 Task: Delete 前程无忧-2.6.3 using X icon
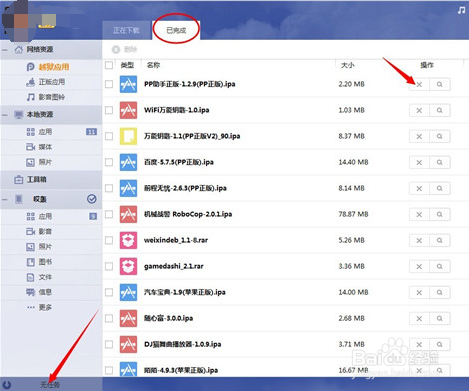pos(419,188)
